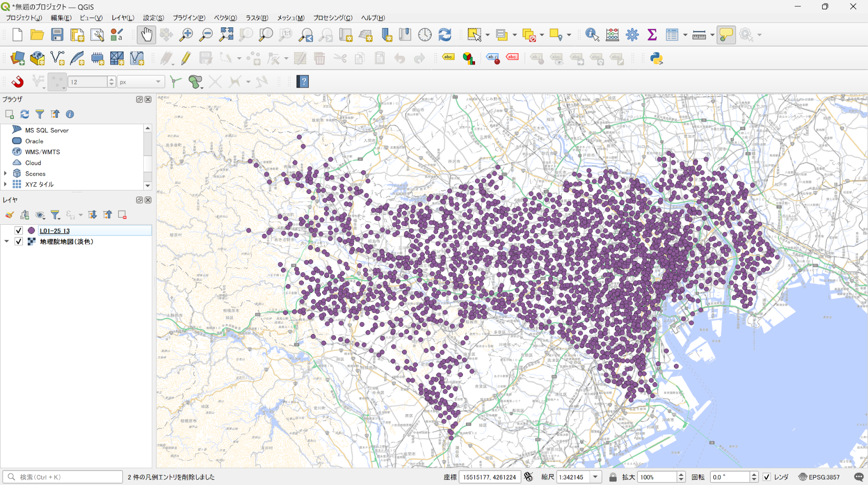Increase the 拡大 magnification stepper
Viewport: 868px width, 485px height.
[x=681, y=474]
